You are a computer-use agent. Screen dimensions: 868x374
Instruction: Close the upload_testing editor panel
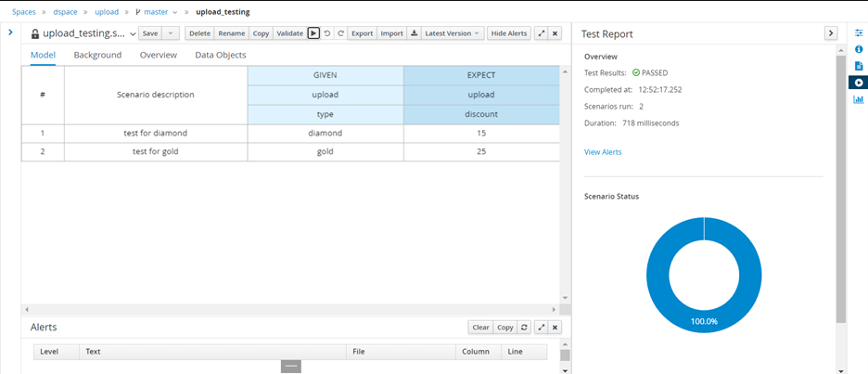(555, 33)
